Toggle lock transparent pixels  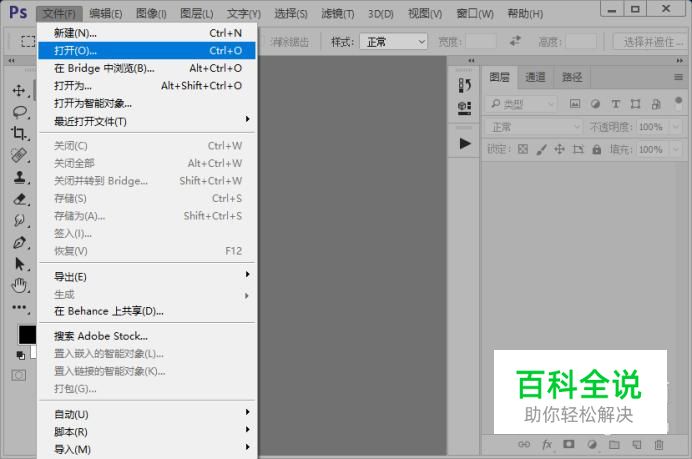523,149
